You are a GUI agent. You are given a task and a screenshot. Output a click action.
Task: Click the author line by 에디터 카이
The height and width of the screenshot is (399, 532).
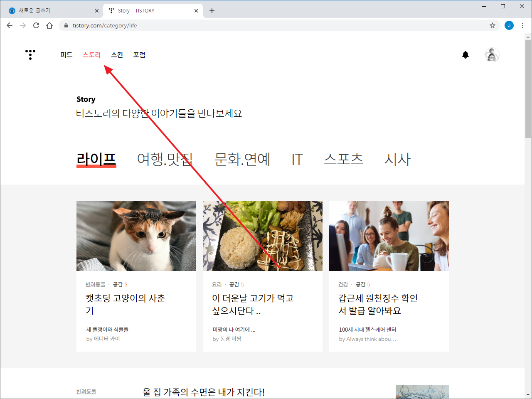tap(103, 339)
